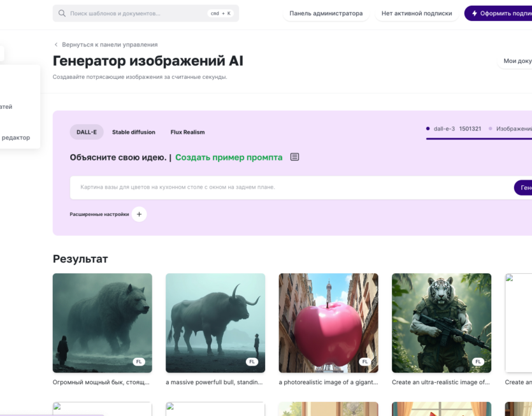Viewport: 532px width, 416px height.
Task: Open the bull thumbnail in results
Action: point(215,322)
